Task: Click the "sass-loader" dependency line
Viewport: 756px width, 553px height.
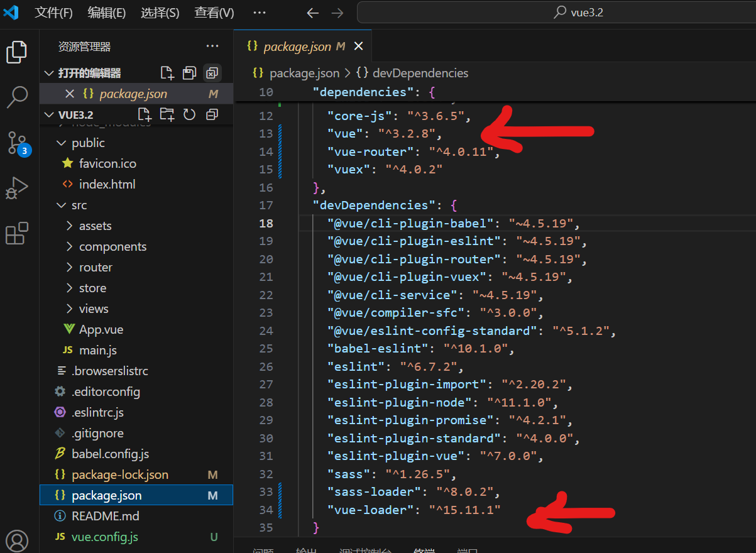Action: (414, 491)
